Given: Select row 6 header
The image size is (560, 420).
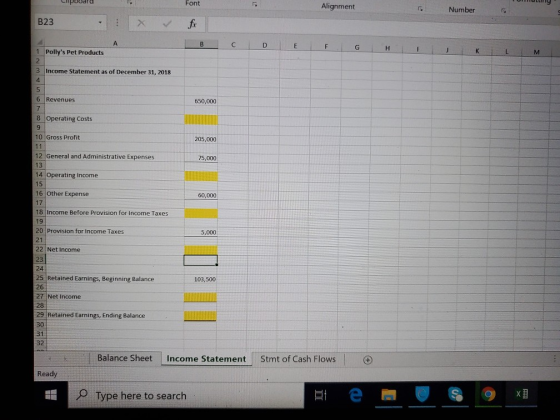Looking at the screenshot, I should click(39, 99).
